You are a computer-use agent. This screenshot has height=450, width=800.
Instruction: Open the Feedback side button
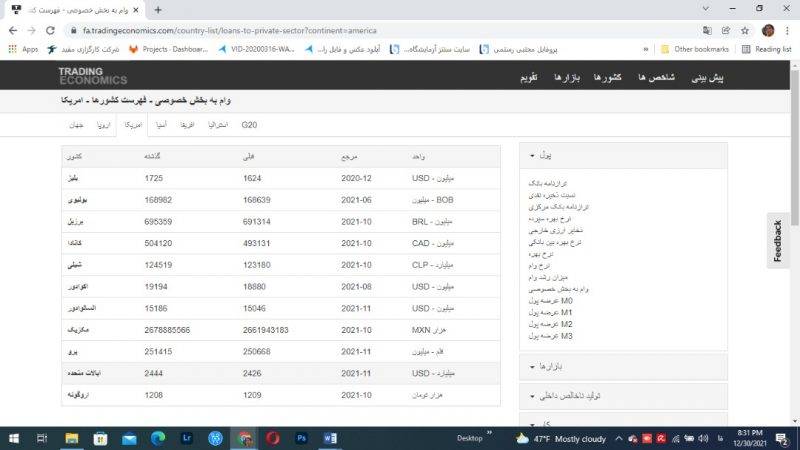coord(778,241)
